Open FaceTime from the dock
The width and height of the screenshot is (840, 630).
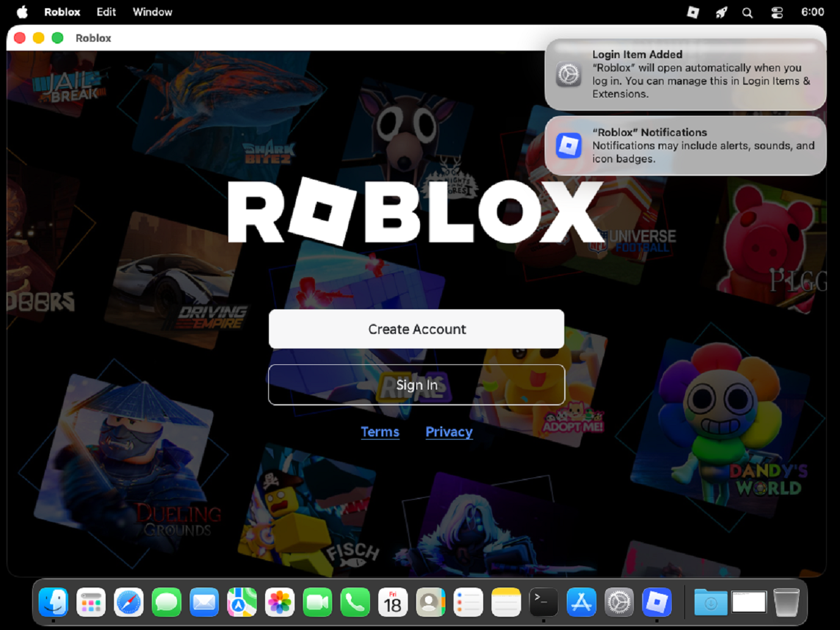pyautogui.click(x=318, y=602)
